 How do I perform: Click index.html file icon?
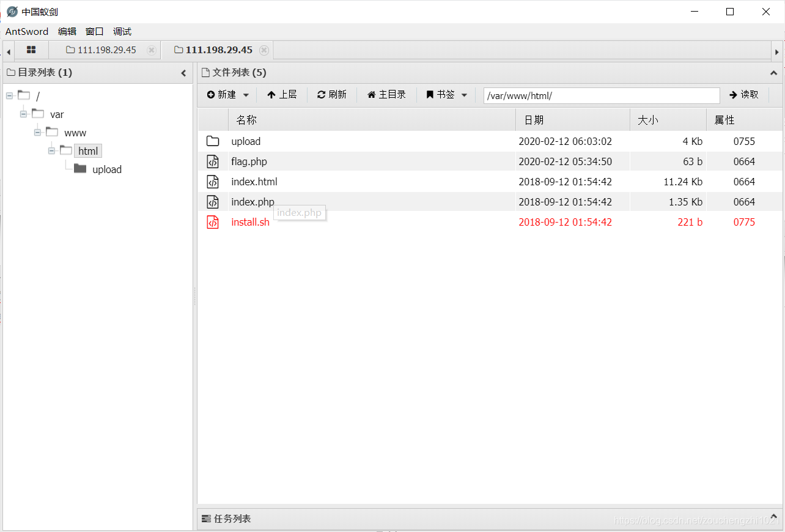click(x=213, y=182)
